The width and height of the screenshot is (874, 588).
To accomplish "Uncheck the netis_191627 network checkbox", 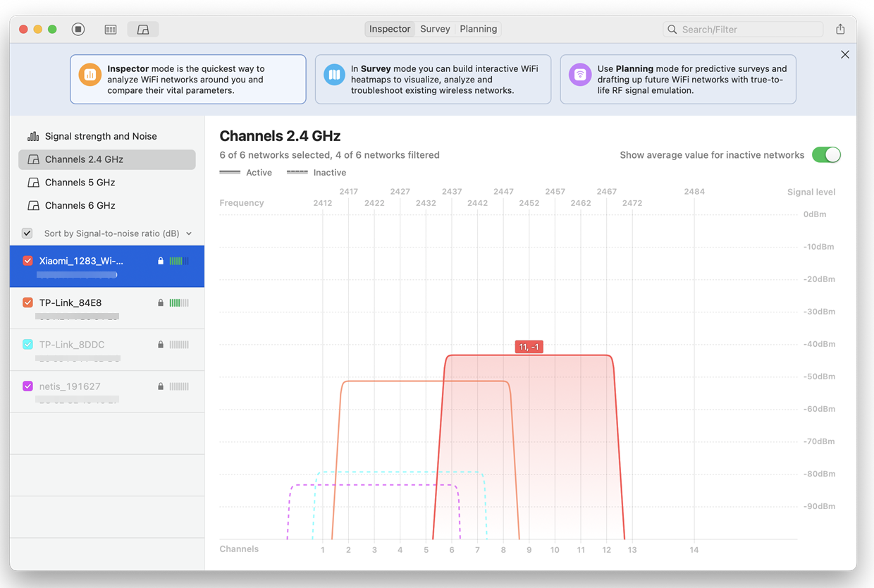I will [x=27, y=386].
